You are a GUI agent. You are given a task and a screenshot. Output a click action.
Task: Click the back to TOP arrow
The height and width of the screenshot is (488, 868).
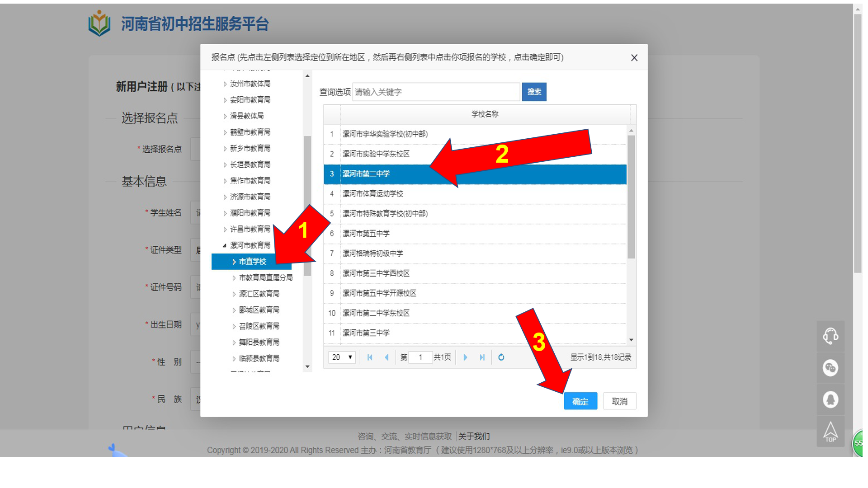(x=830, y=432)
